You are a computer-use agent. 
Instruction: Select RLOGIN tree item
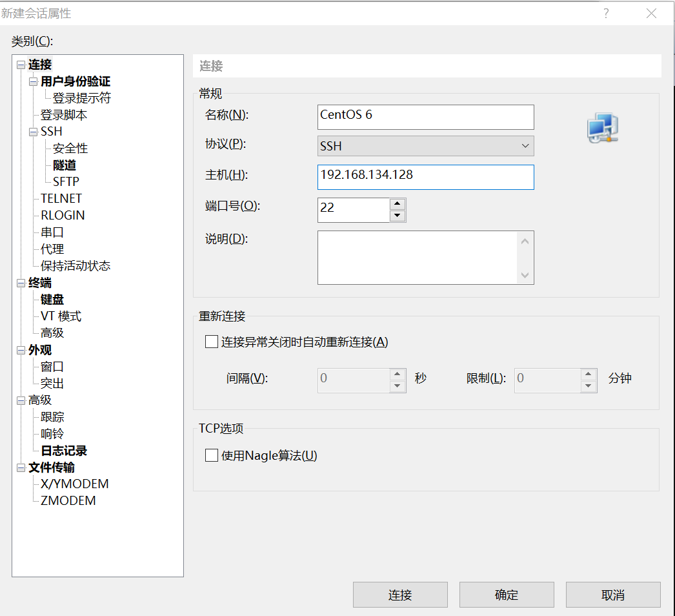tap(63, 216)
